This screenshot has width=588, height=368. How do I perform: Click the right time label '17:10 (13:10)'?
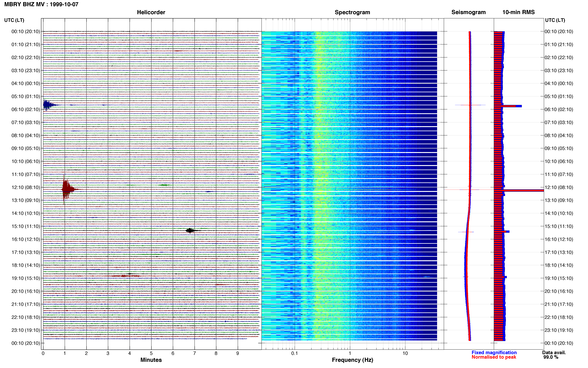point(559,252)
